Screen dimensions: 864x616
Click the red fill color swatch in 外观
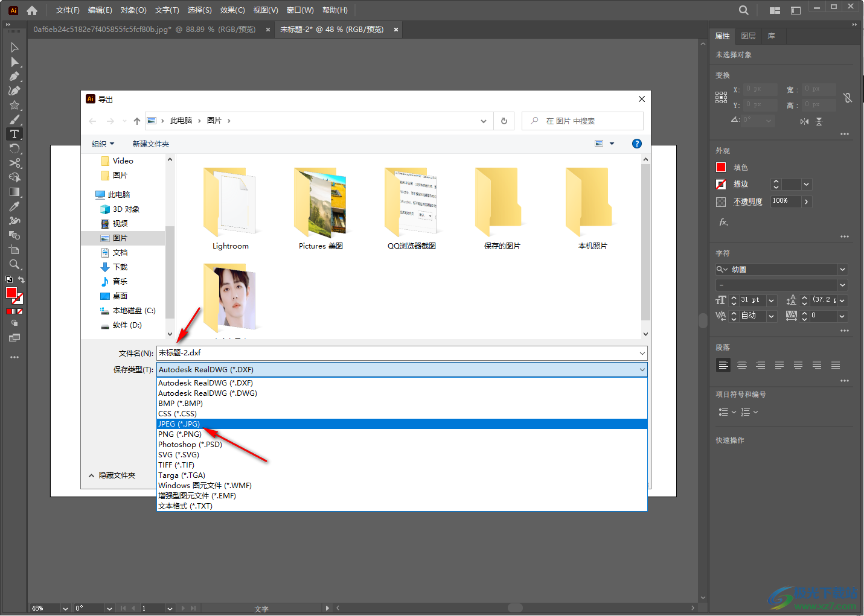pos(721,168)
